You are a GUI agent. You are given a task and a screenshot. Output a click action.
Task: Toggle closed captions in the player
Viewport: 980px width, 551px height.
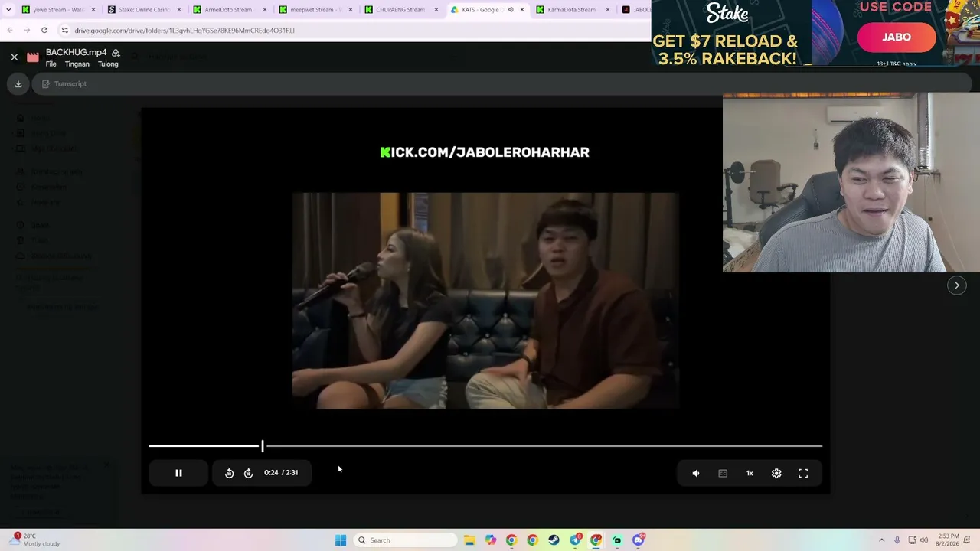[723, 473]
